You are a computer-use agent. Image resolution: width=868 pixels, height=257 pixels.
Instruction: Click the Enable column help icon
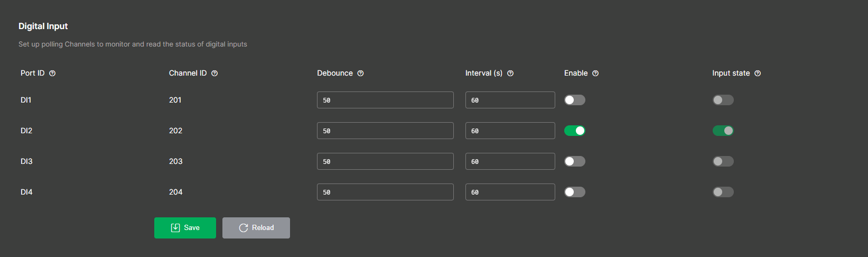pos(595,74)
